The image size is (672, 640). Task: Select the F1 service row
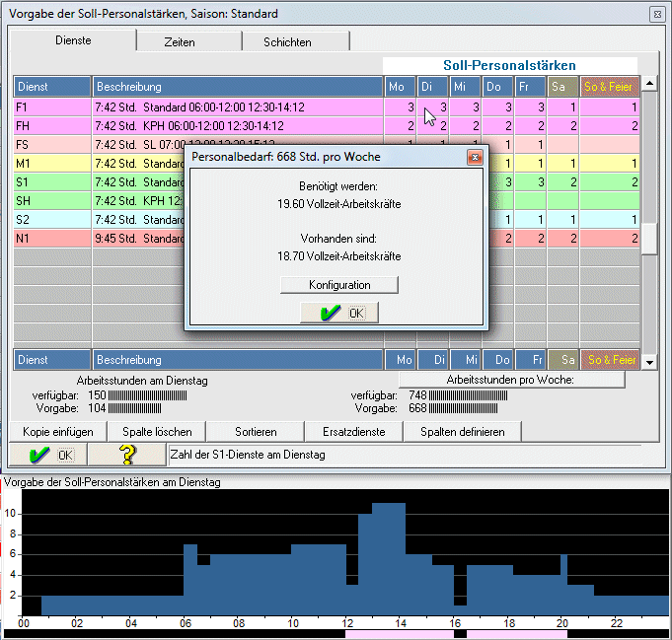[51, 107]
